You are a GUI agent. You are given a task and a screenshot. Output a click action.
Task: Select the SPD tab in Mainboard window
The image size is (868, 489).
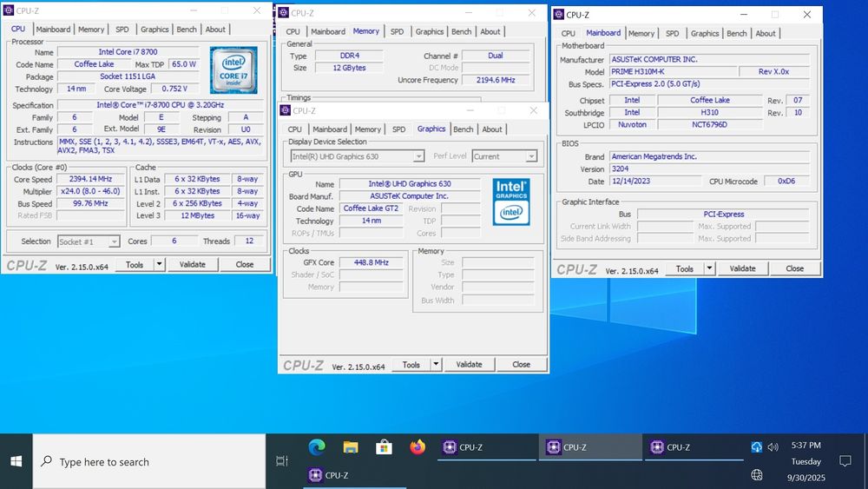(672, 33)
